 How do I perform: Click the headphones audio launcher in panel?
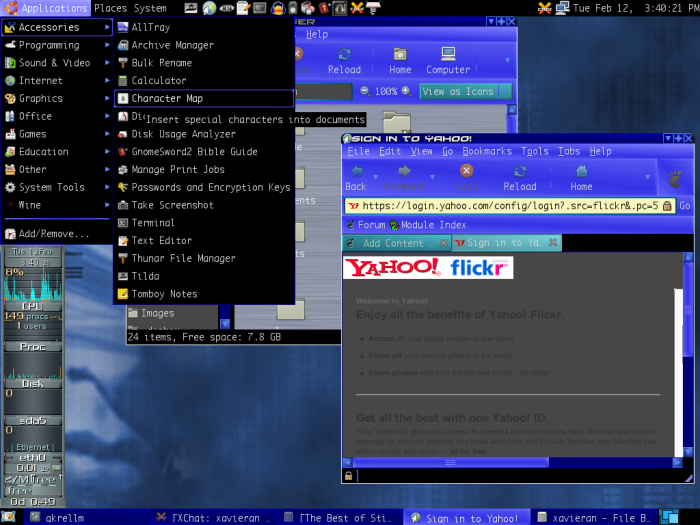point(278,8)
